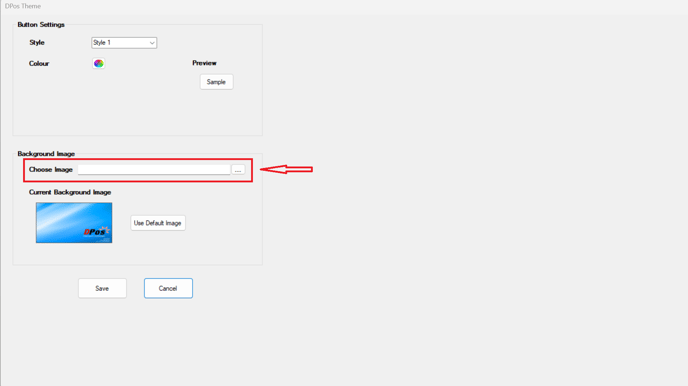This screenshot has width=688, height=386.
Task: Select the current background image thumbnail
Action: tap(74, 223)
